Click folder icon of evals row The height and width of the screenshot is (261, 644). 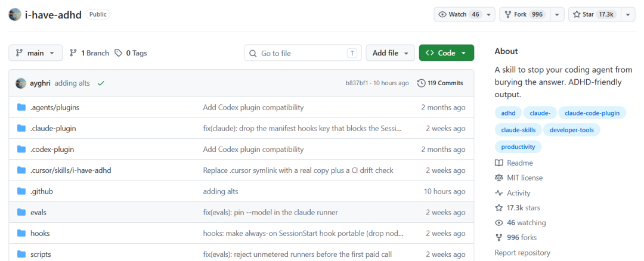point(21,212)
